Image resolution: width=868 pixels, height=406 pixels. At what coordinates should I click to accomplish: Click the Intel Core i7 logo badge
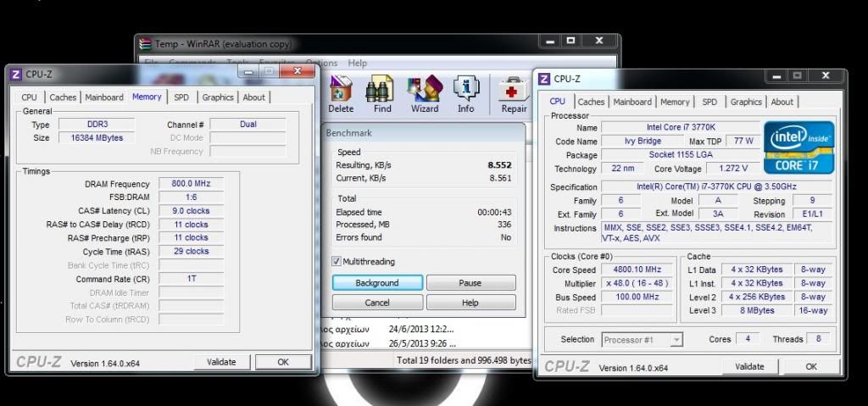(798, 147)
